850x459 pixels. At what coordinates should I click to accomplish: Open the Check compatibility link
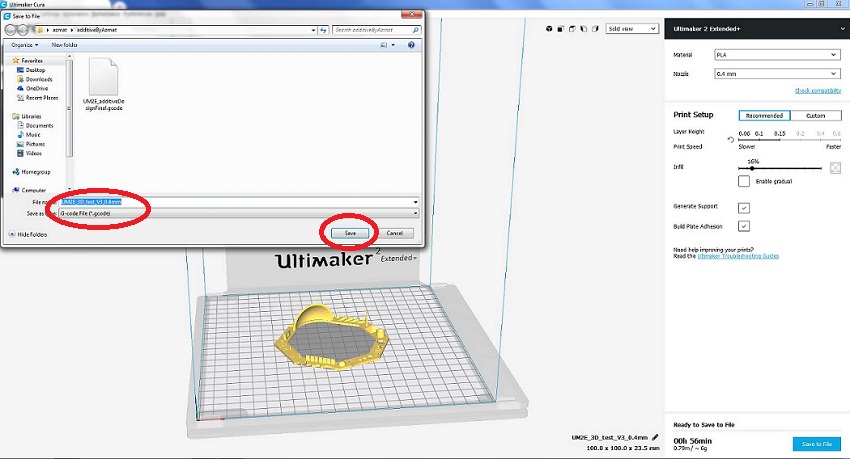[817, 90]
